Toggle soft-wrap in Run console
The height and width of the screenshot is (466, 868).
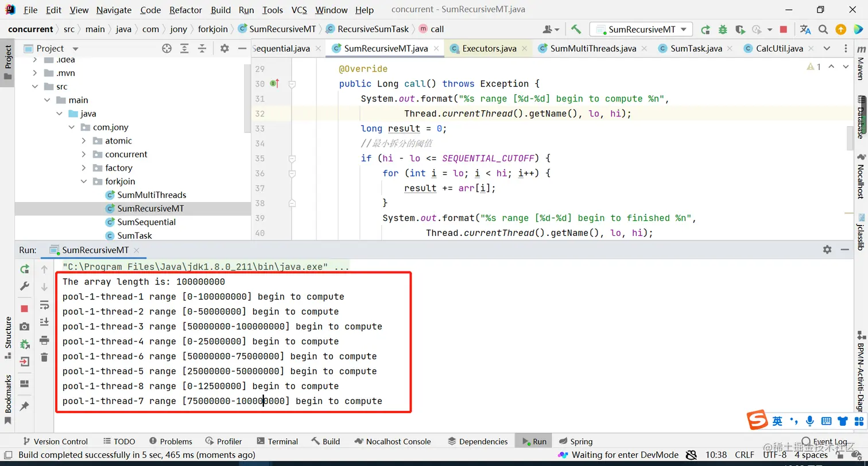[x=44, y=305]
